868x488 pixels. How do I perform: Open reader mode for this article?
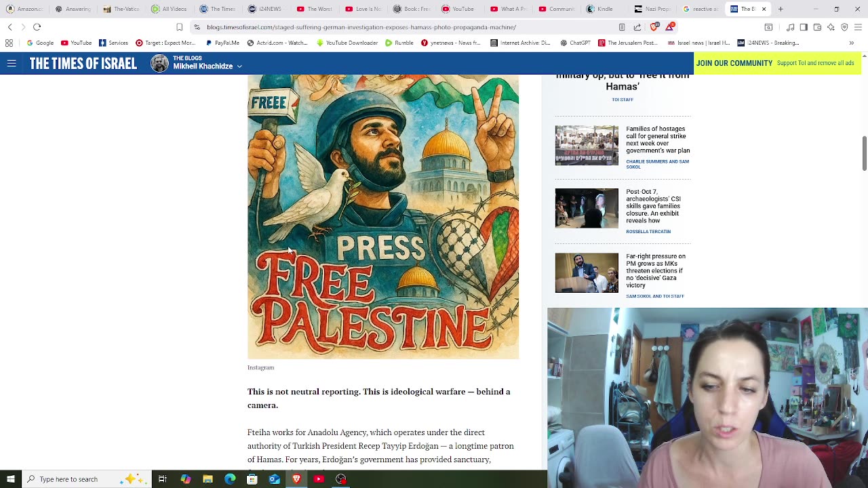point(622,27)
